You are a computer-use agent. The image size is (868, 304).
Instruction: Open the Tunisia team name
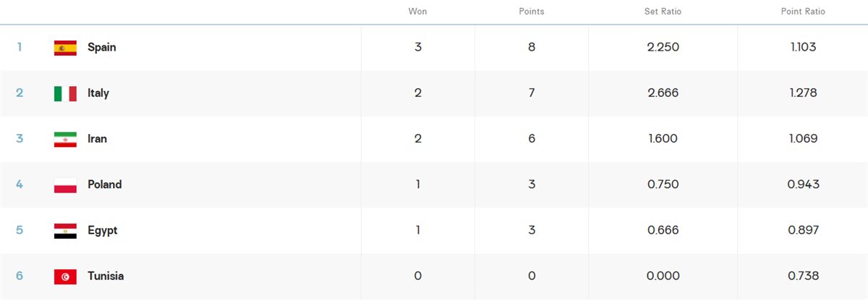tap(106, 276)
